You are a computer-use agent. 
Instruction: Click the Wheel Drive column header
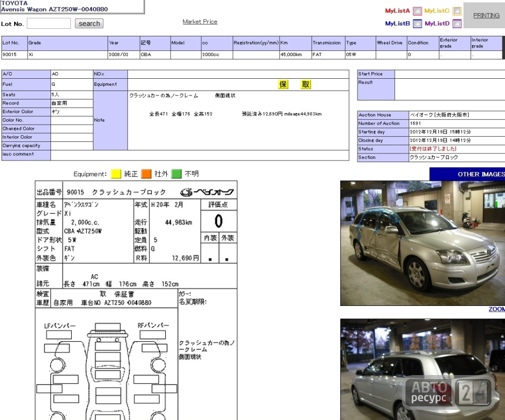(x=391, y=43)
